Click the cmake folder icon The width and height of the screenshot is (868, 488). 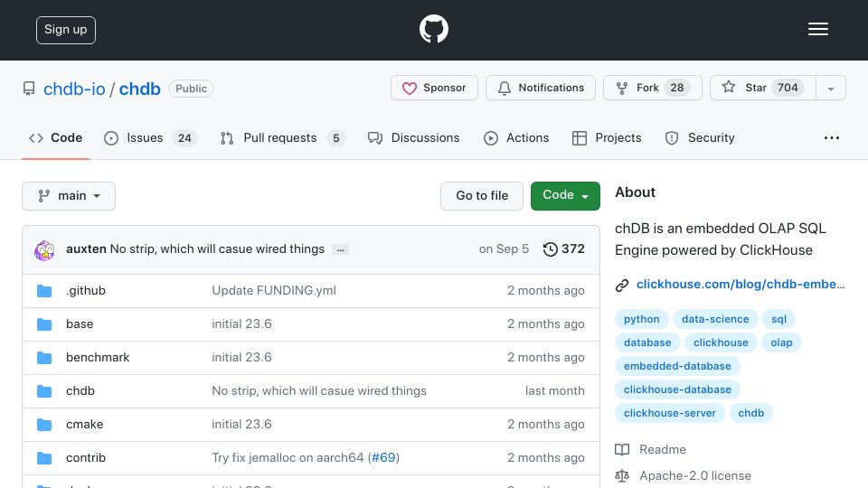pos(44,425)
